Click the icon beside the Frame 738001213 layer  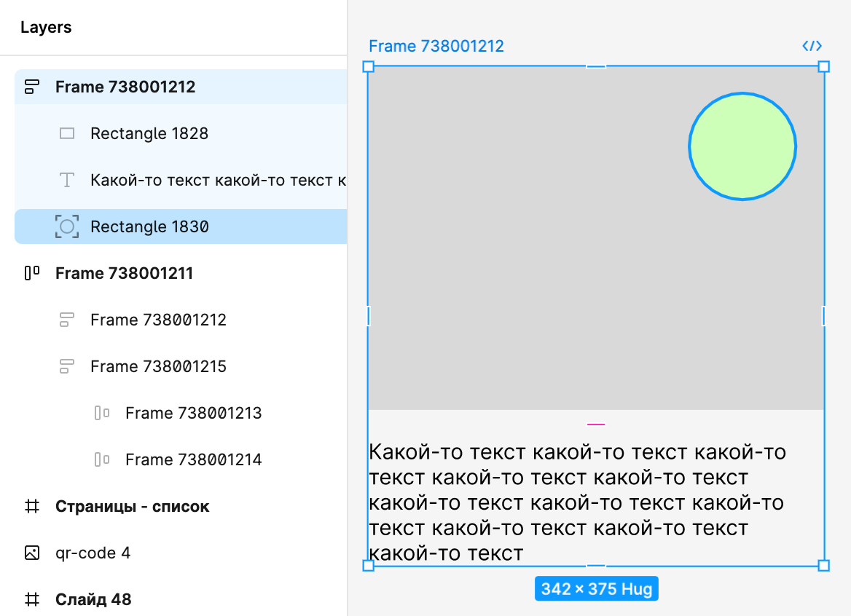tap(102, 414)
